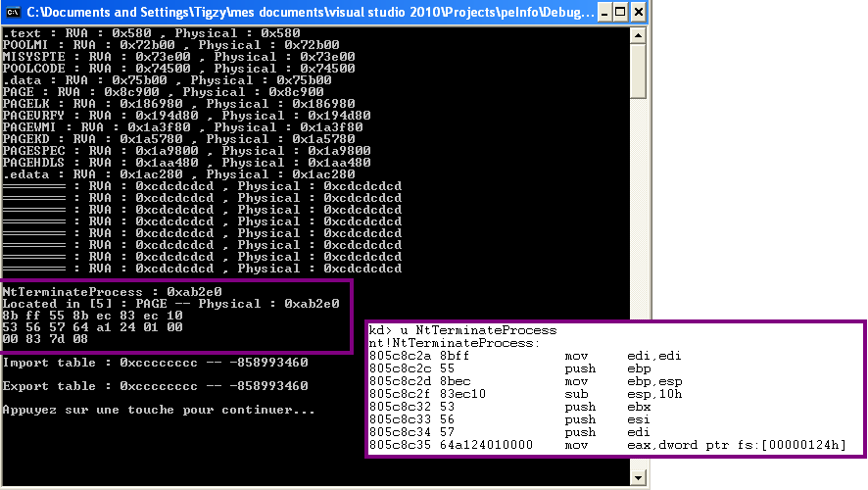This screenshot has height=490, width=868.
Task: Click the Import table output line
Action: point(155,362)
